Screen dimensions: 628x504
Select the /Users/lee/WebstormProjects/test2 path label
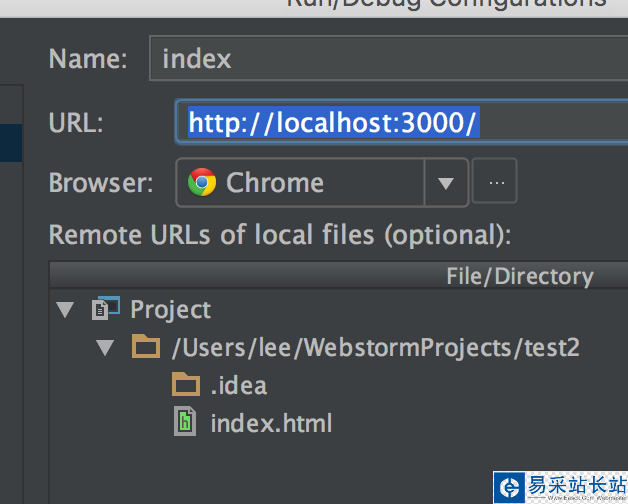pos(375,348)
